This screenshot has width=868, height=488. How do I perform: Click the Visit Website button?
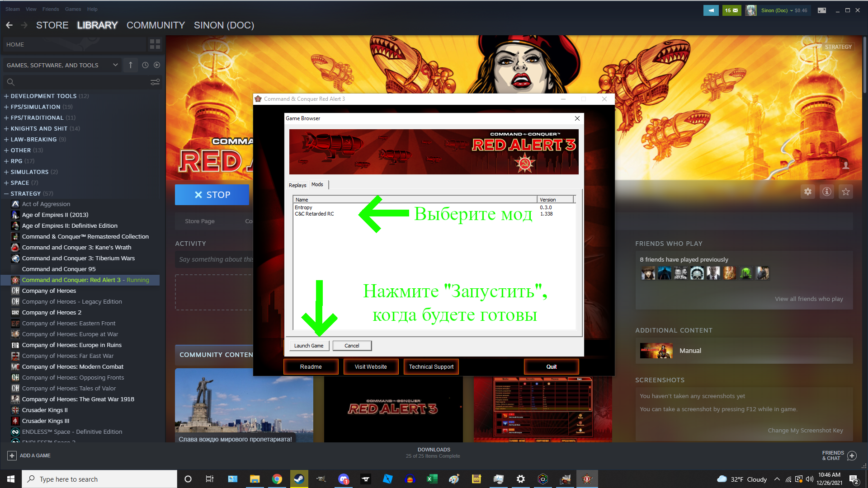coord(371,367)
